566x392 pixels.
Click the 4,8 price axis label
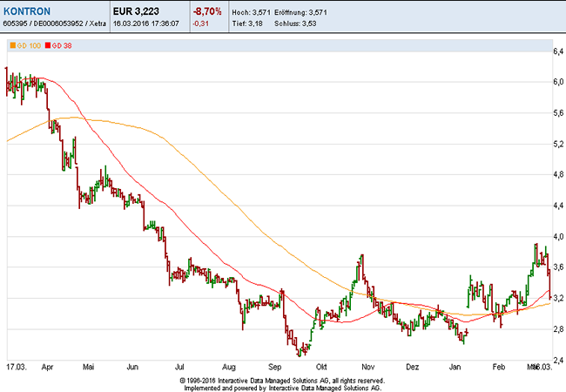[558, 175]
